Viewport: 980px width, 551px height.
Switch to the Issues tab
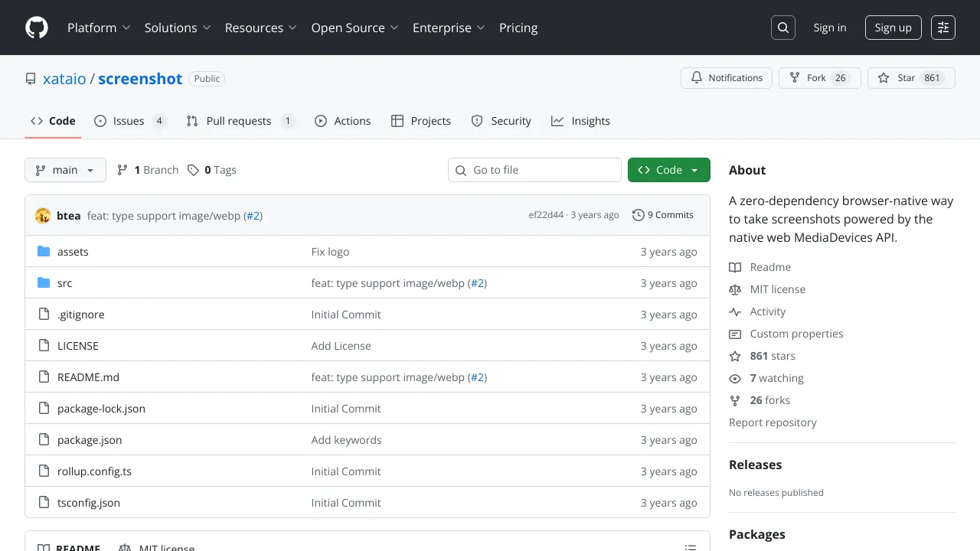[x=130, y=121]
